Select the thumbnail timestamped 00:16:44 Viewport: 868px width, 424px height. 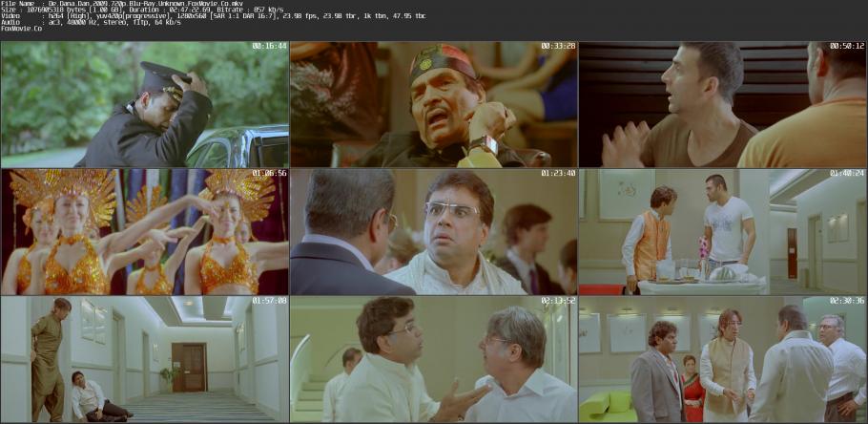point(144,104)
